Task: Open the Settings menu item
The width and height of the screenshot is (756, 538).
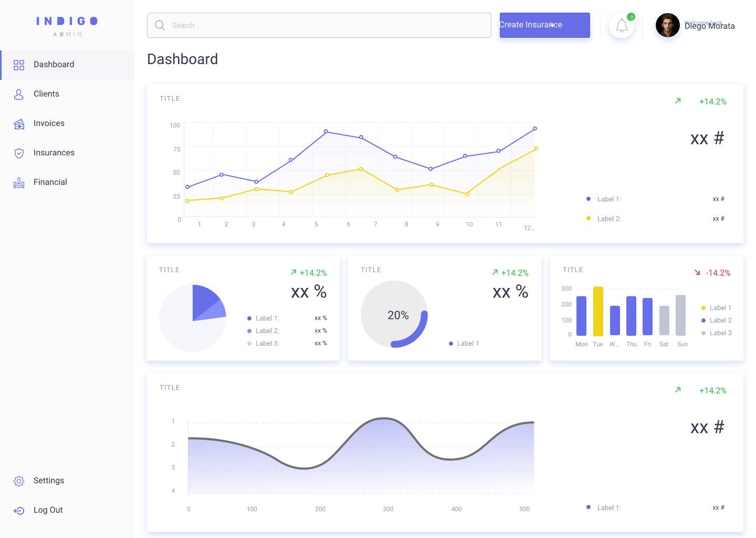Action: (67, 481)
